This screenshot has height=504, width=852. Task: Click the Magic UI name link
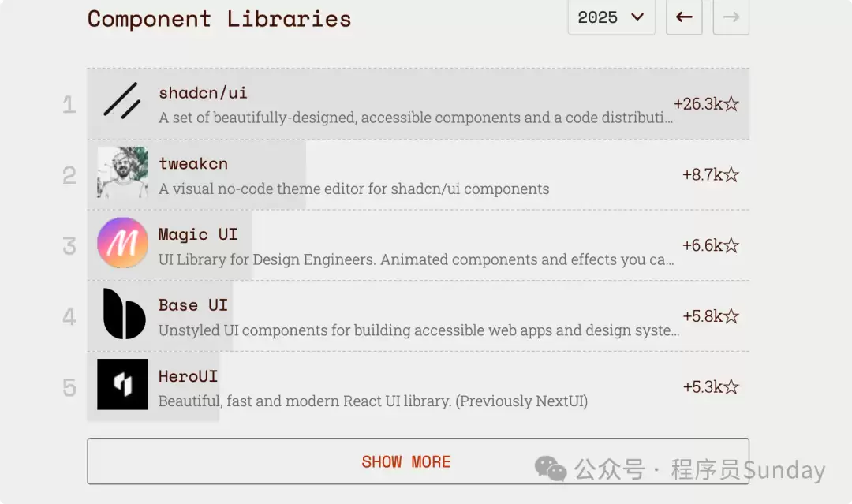(199, 234)
